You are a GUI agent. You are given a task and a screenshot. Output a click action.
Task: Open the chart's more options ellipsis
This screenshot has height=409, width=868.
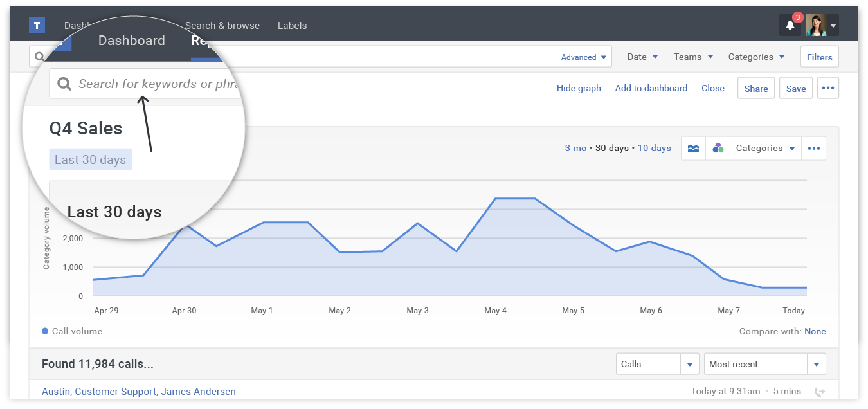(x=813, y=148)
